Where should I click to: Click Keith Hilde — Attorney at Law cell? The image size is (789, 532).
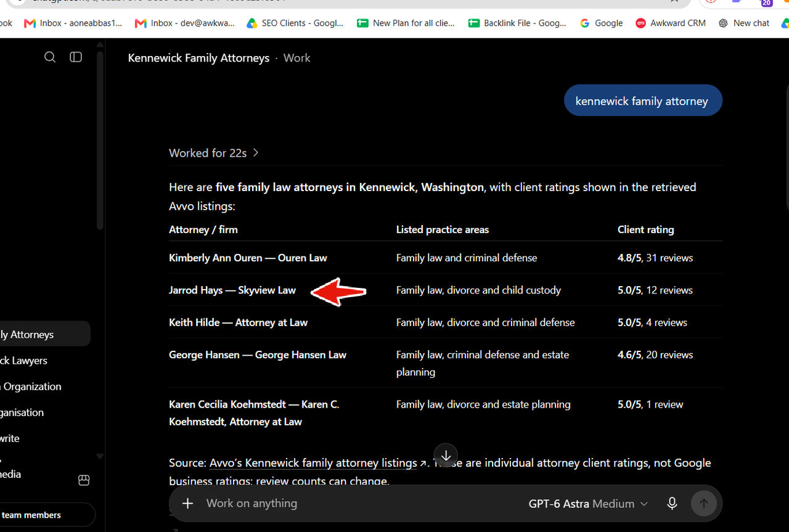238,322
